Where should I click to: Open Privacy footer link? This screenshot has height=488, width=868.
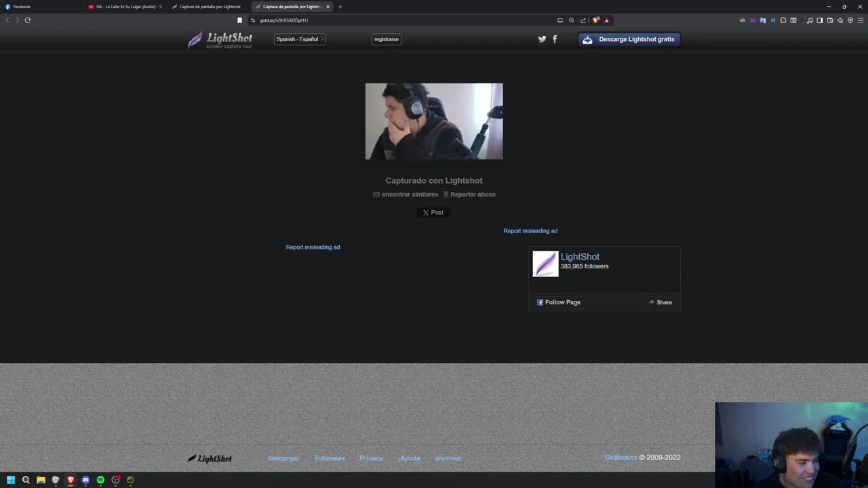(371, 458)
